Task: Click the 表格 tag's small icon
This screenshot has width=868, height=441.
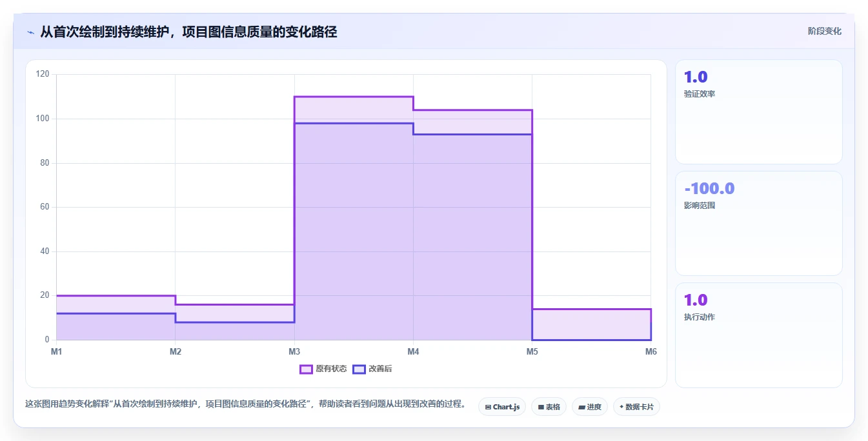Action: pyautogui.click(x=541, y=407)
